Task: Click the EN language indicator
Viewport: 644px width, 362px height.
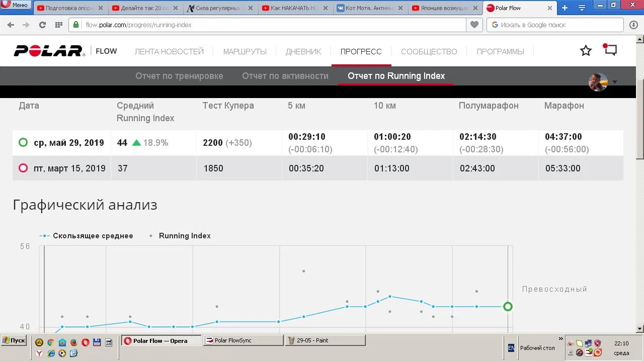Action: click(511, 347)
